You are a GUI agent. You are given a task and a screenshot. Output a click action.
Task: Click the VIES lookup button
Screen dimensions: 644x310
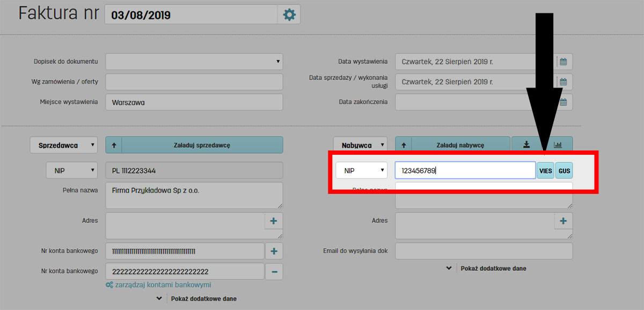(x=545, y=171)
